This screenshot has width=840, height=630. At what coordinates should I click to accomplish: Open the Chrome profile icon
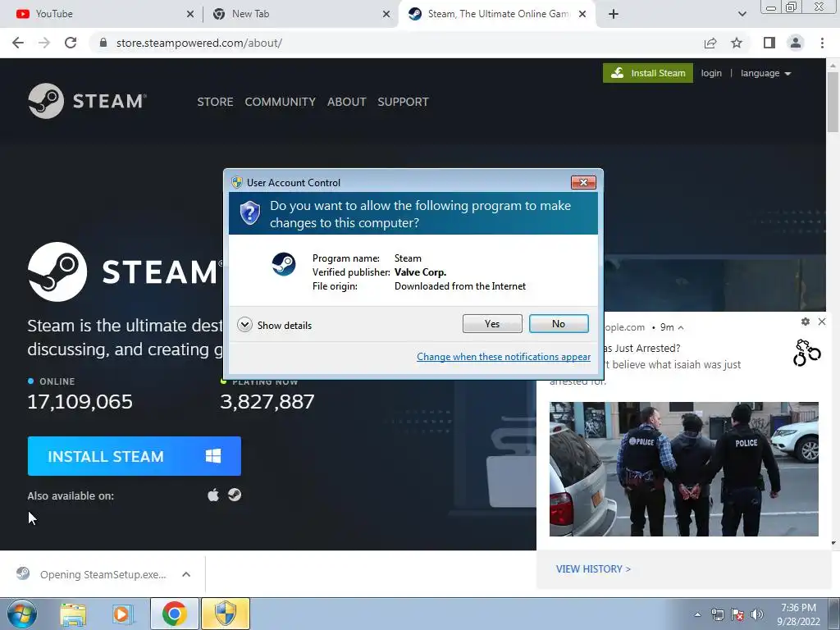(x=796, y=43)
